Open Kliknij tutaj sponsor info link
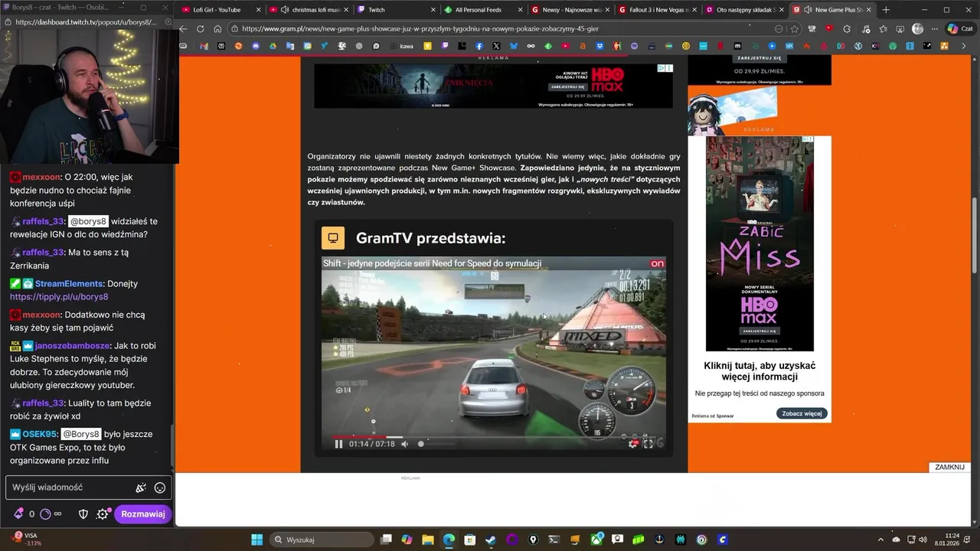 pos(759,371)
